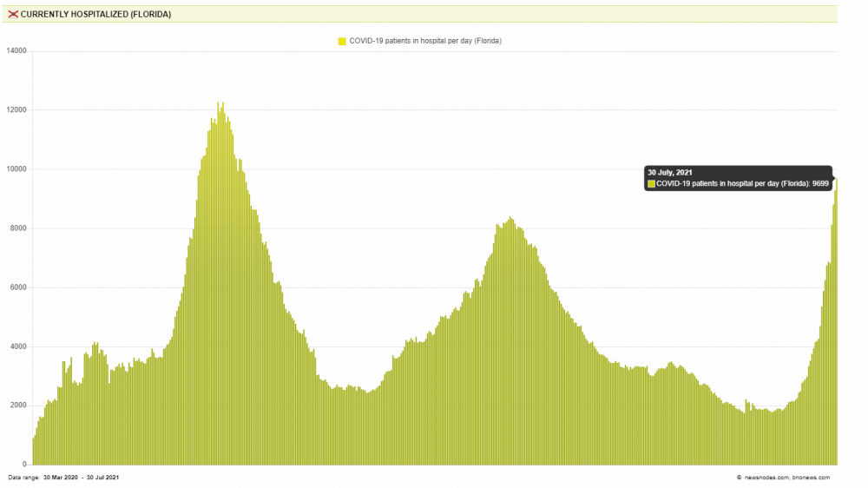
Task: Click the 8000 y-axis label
Action: pos(18,228)
